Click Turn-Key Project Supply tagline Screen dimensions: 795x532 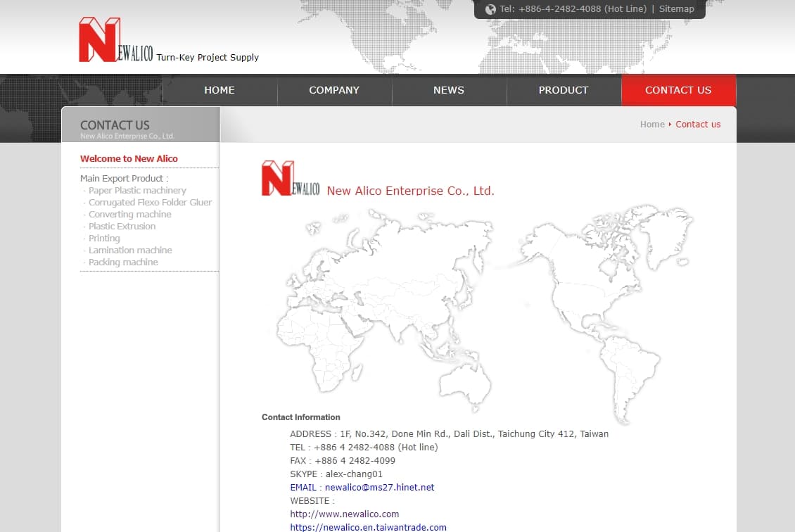[208, 57]
